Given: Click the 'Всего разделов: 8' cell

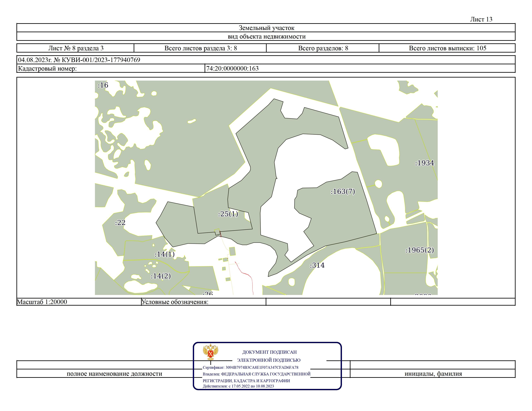Looking at the screenshot, I should pyautogui.click(x=323, y=48).
